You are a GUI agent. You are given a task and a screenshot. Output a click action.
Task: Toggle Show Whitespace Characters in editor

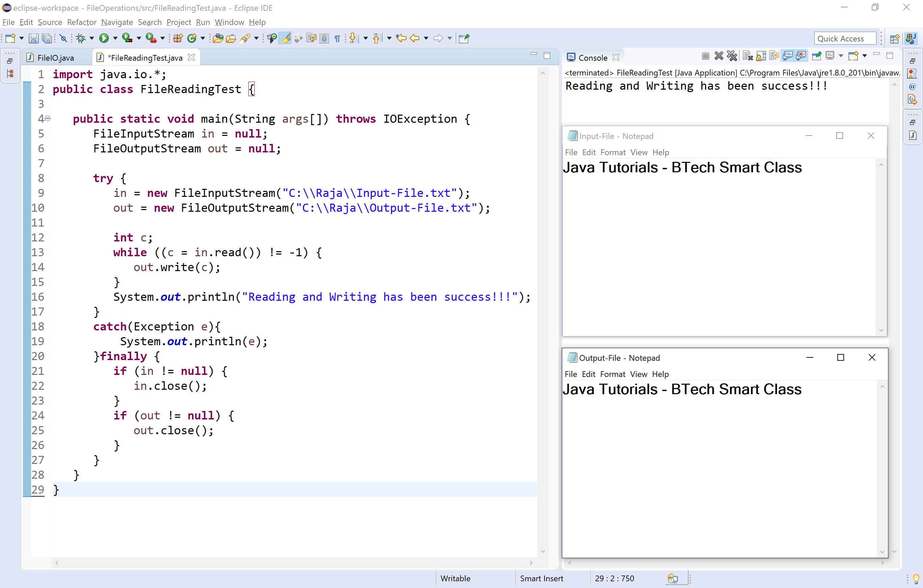tap(337, 38)
